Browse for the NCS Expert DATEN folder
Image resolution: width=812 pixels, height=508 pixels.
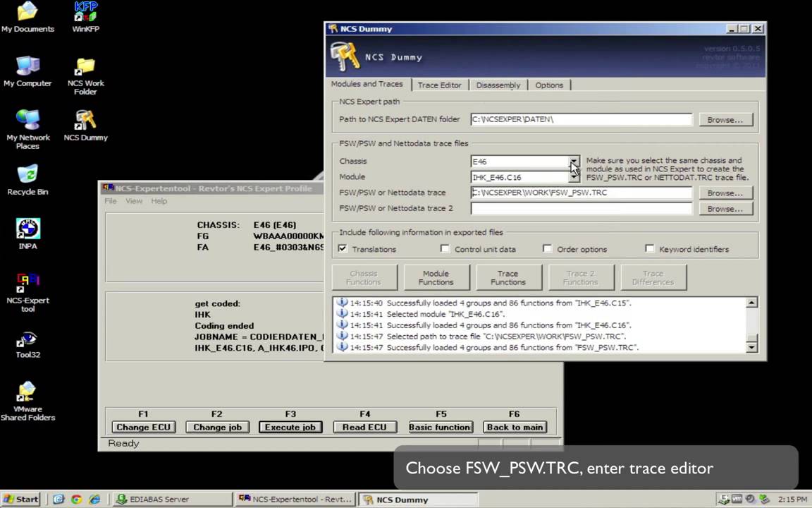click(x=725, y=120)
